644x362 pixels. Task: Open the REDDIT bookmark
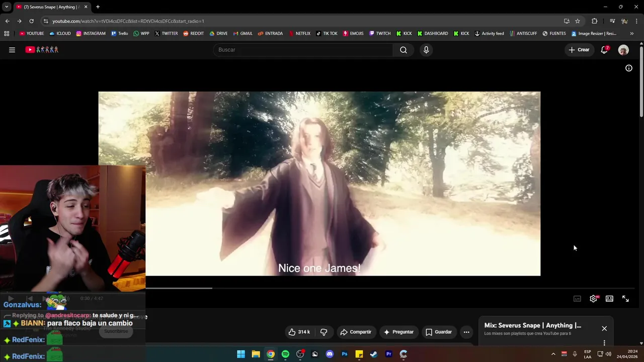pos(193,34)
